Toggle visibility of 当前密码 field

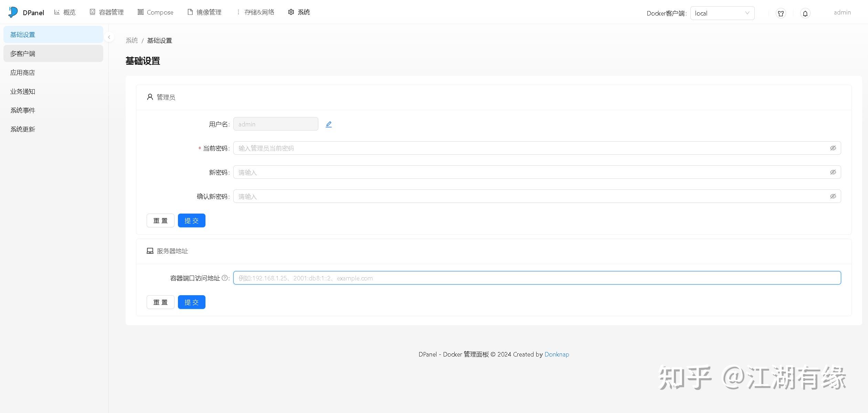click(833, 148)
